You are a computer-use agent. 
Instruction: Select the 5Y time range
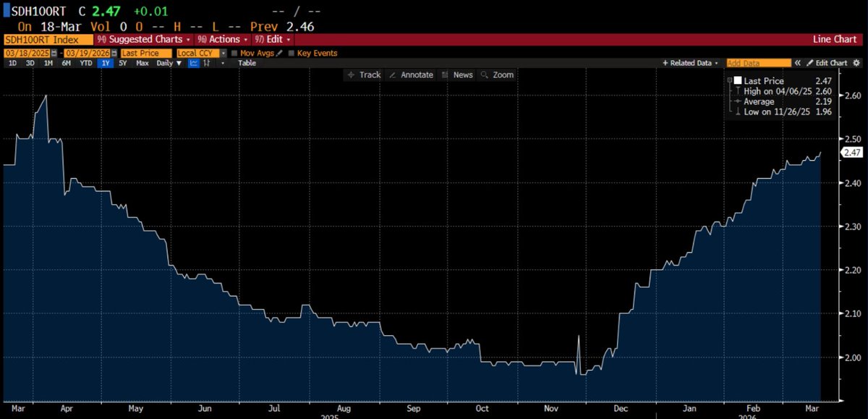pos(122,64)
